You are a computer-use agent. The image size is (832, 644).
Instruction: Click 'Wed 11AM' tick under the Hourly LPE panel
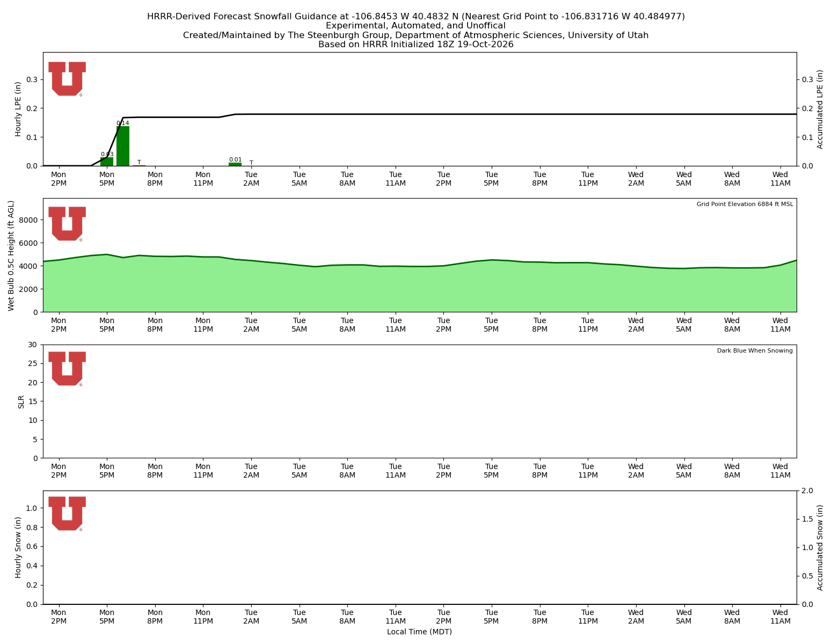coord(780,179)
